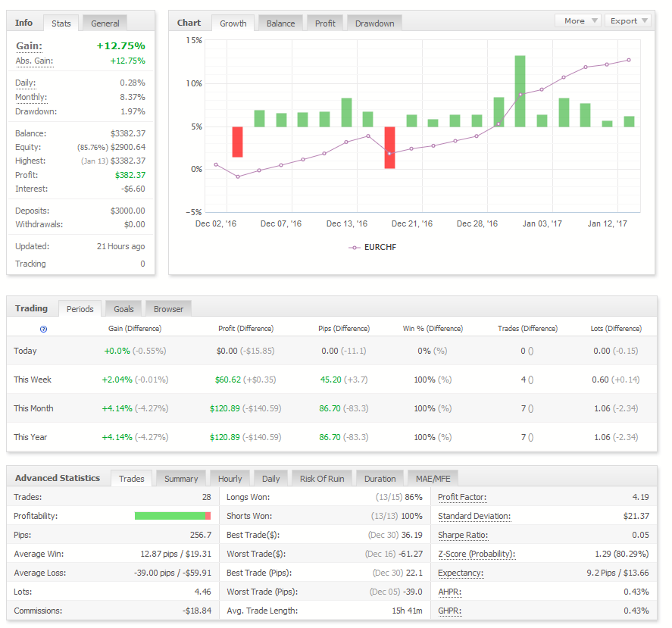Click the This Year row label

click(30, 437)
